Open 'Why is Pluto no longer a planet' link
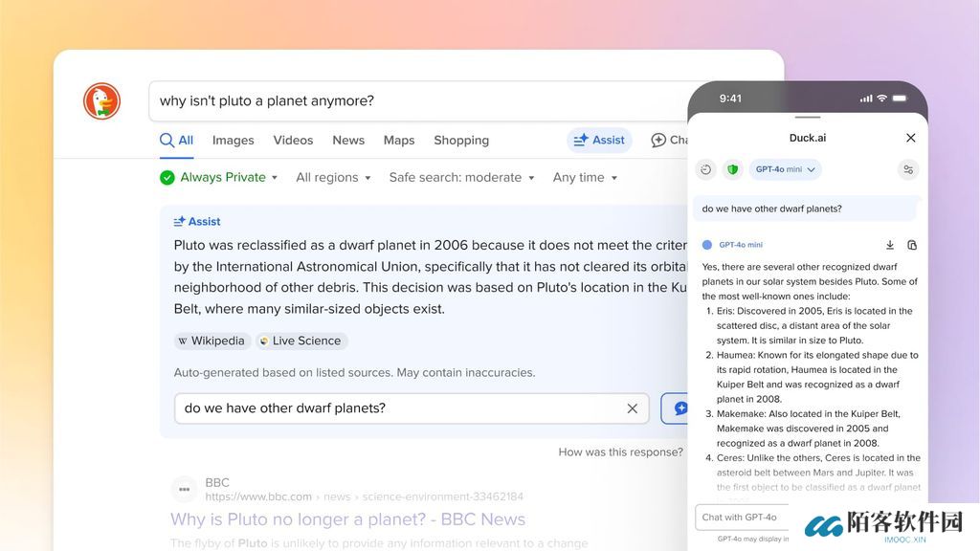Screen dimensions: 980x551 [347, 519]
